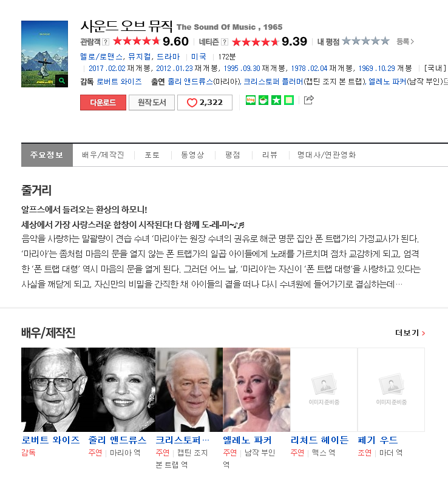Click 줄리 앤드류스 actor photo thumbnail
The width and height of the screenshot is (448, 478).
122,389
